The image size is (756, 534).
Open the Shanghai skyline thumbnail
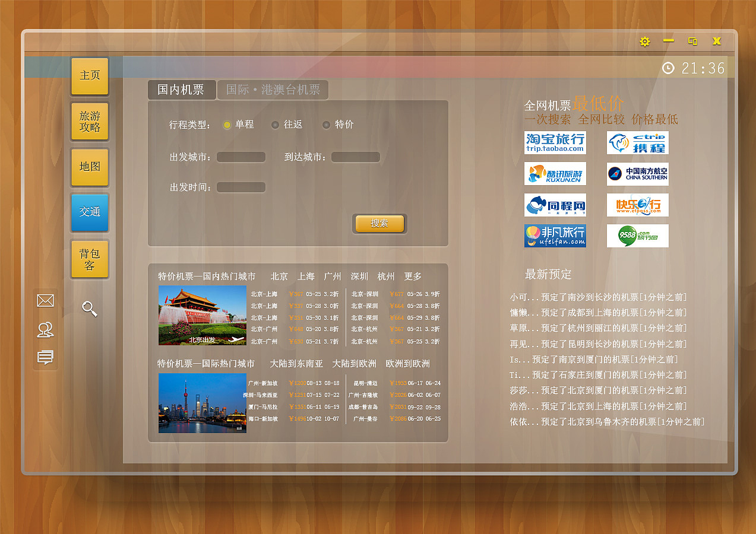203,403
